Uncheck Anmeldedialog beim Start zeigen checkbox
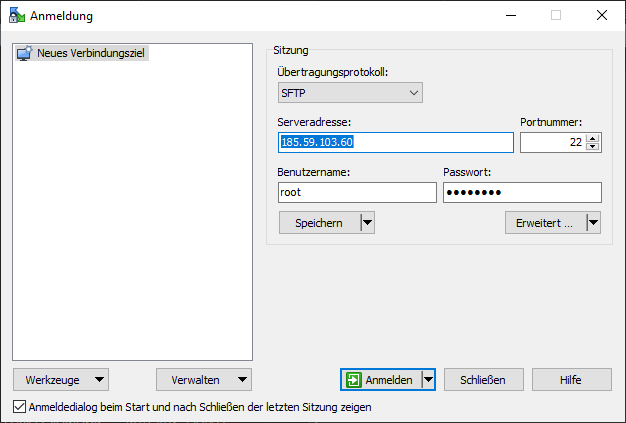 point(19,407)
